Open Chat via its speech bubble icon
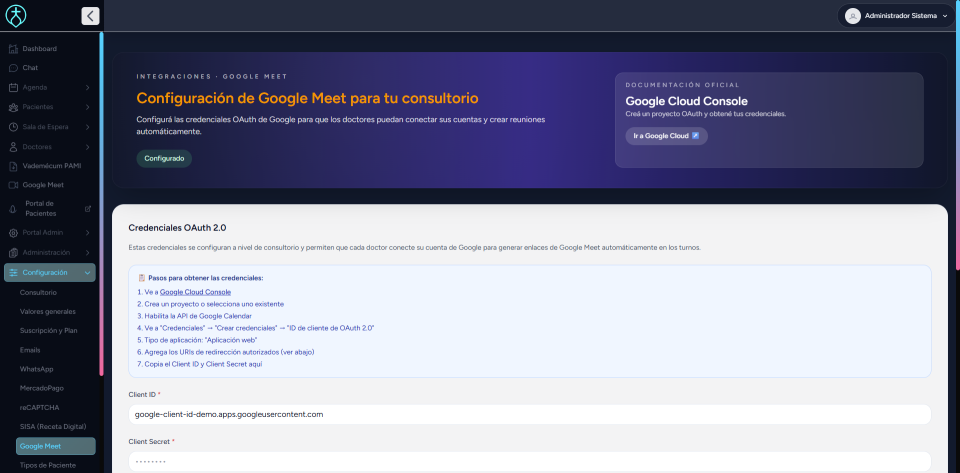This screenshot has height=473, width=960. pyautogui.click(x=13, y=68)
